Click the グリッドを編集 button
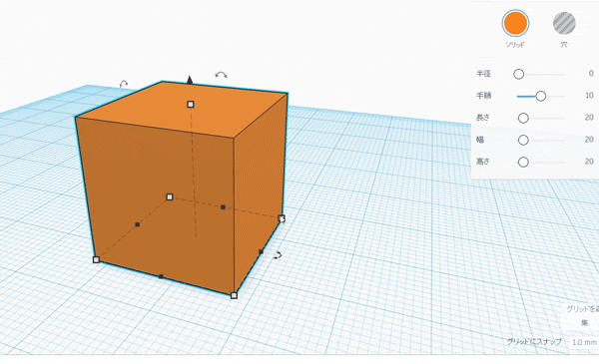The image size is (599, 364). click(x=581, y=315)
